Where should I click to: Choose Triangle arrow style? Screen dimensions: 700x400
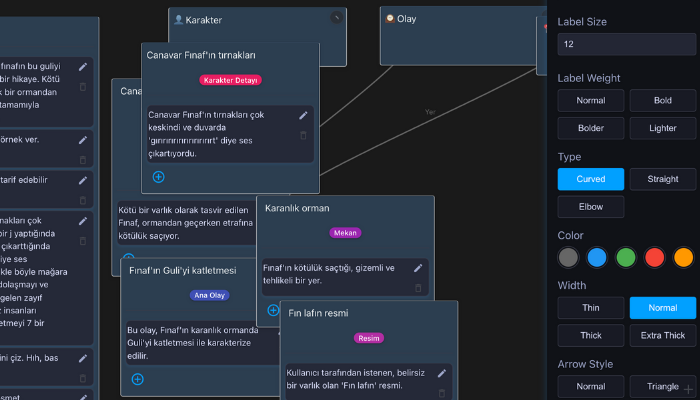[663, 386]
